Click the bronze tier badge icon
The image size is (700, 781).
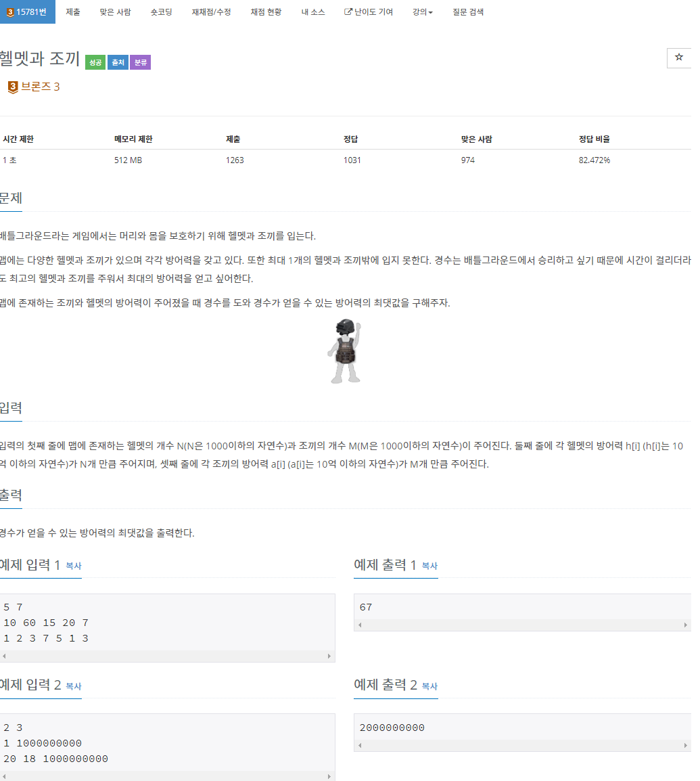pyautogui.click(x=13, y=87)
